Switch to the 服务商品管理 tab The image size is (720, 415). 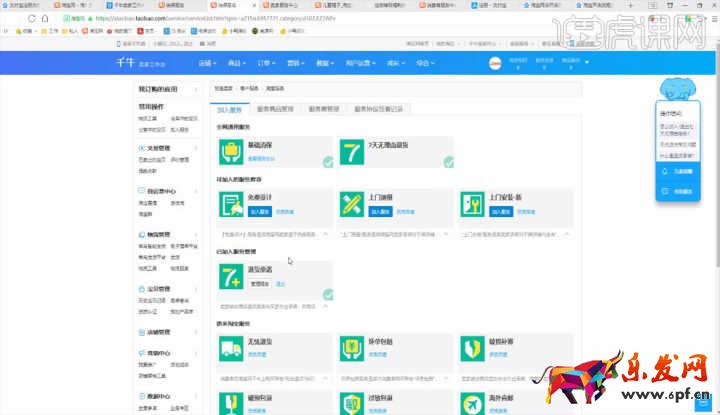274,108
